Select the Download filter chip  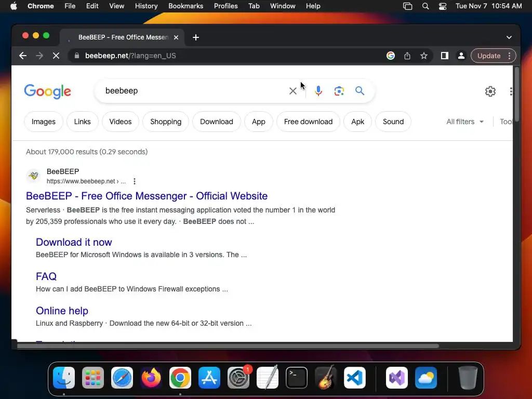click(x=217, y=122)
